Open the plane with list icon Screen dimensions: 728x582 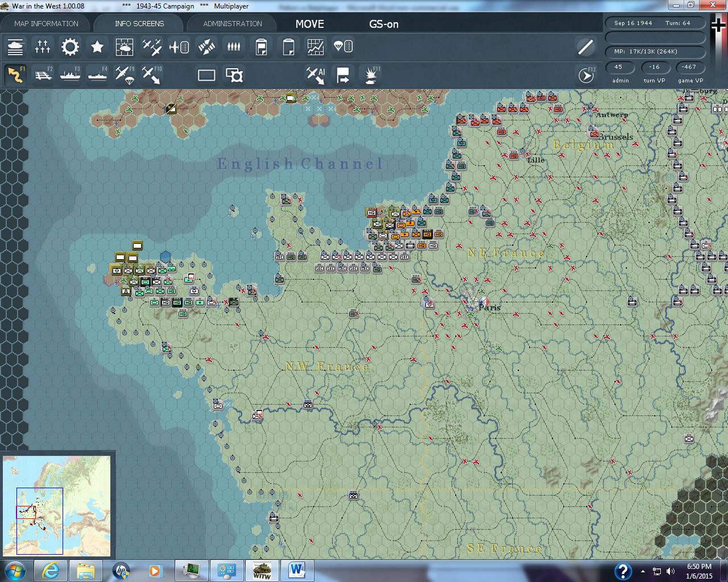179,47
